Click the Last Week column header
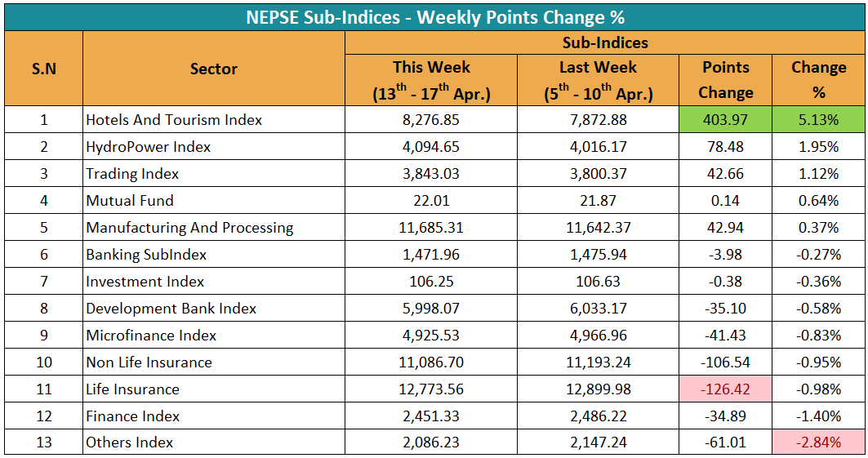The height and width of the screenshot is (458, 868). pyautogui.click(x=598, y=80)
